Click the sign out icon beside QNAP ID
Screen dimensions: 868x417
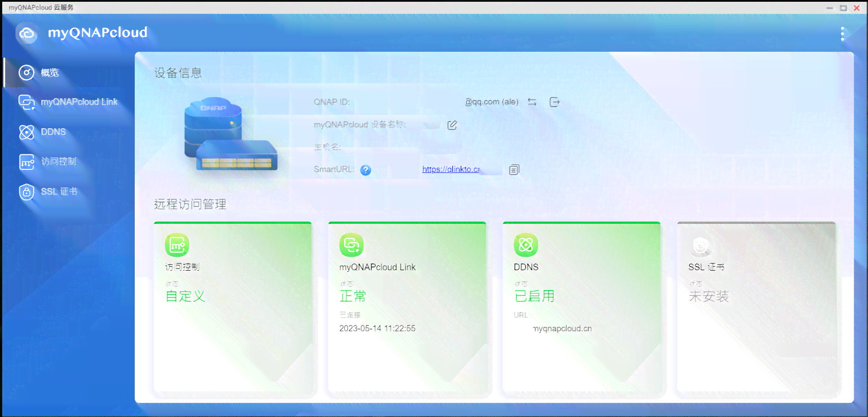coord(554,102)
